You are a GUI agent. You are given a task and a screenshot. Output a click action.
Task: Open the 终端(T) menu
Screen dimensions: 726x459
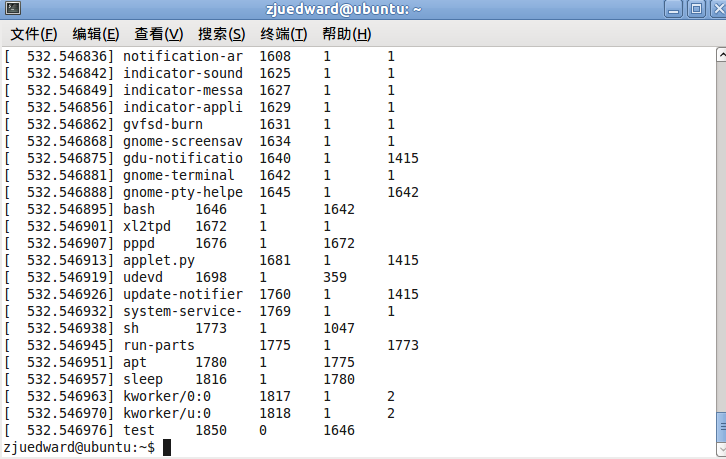tap(283, 34)
